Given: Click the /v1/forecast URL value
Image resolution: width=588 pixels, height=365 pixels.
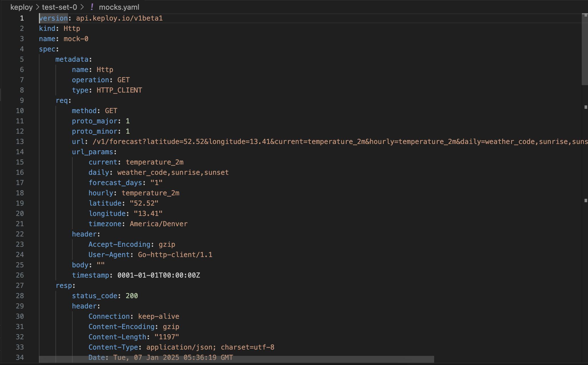Looking at the screenshot, I should (340, 142).
